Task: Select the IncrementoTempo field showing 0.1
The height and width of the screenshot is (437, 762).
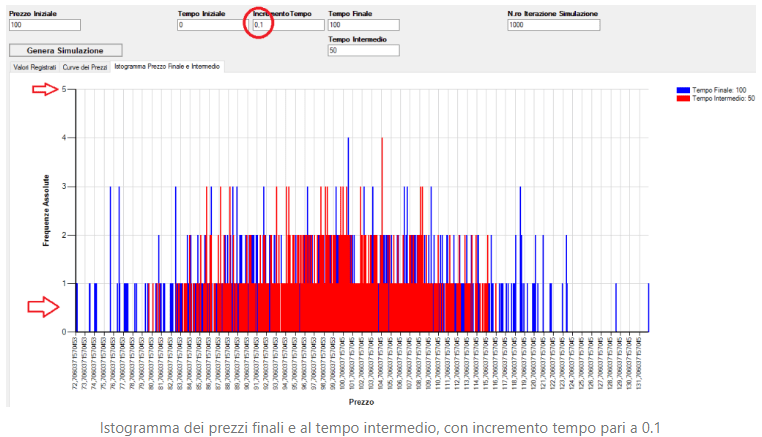Action: pyautogui.click(x=287, y=25)
